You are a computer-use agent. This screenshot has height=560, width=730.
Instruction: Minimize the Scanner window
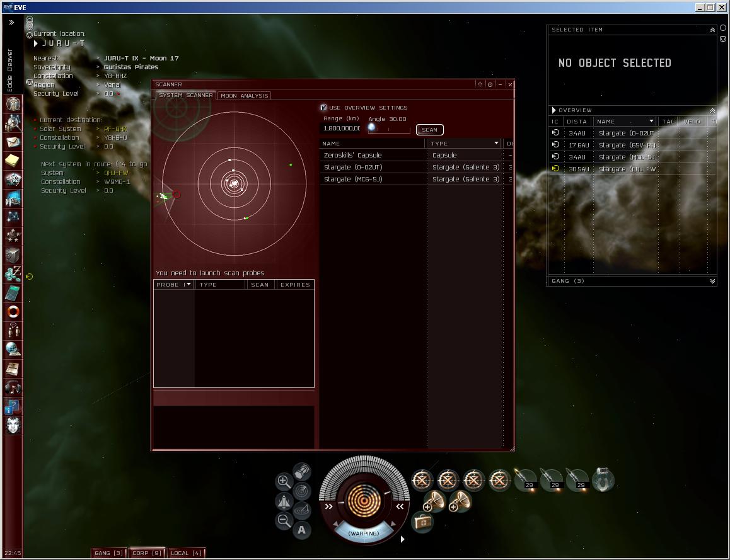pyautogui.click(x=500, y=84)
